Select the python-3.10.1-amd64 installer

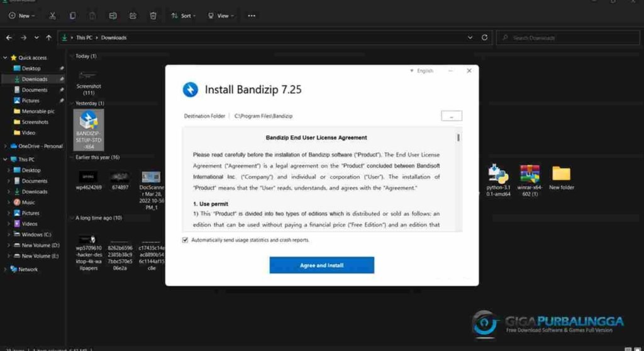(x=498, y=180)
